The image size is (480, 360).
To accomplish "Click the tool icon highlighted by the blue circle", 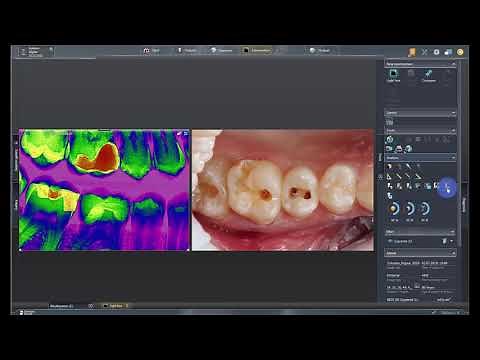I will pos(447,188).
